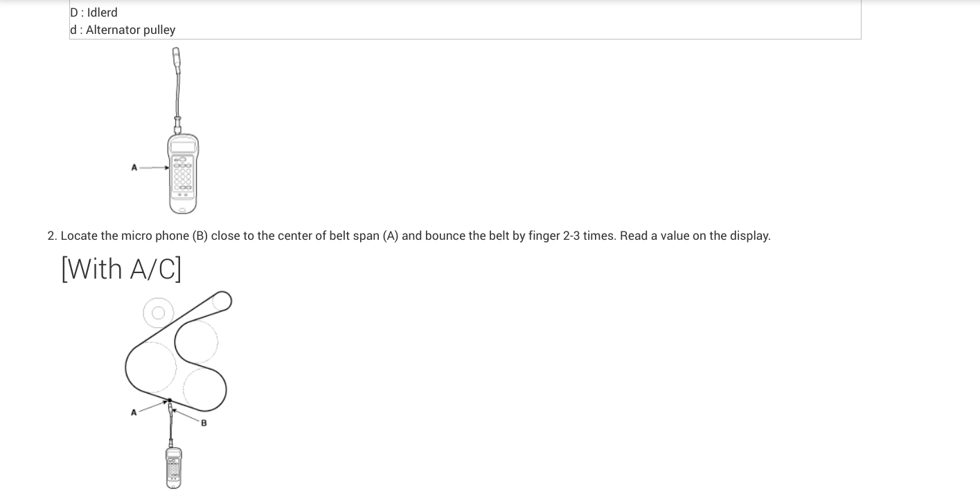Click the microphone tip of the large gauge

pyautogui.click(x=176, y=54)
